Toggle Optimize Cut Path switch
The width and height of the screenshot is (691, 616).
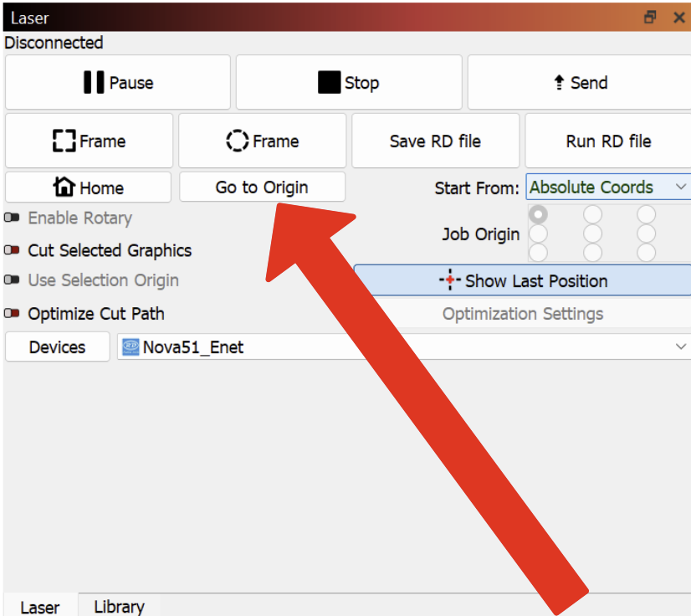(12, 314)
